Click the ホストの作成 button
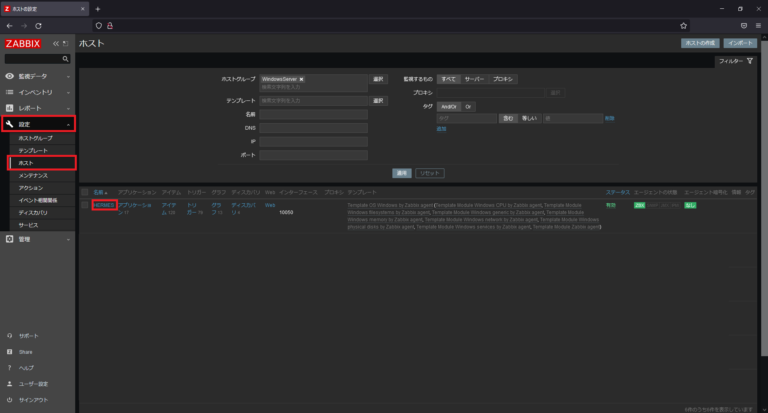 coord(700,43)
